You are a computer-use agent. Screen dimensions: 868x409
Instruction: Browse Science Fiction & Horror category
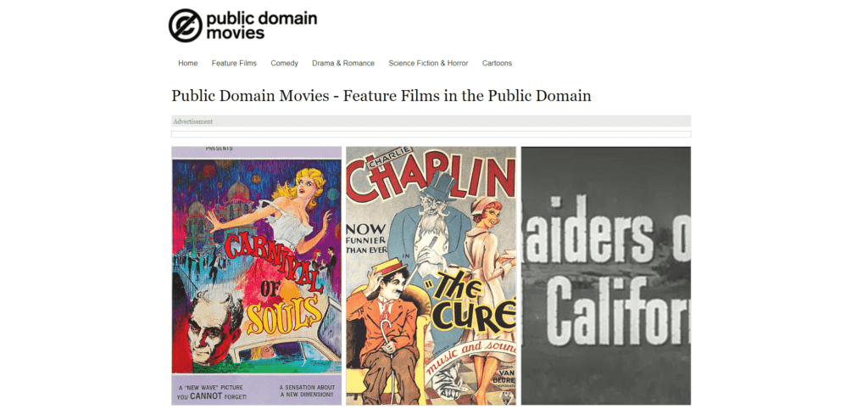(x=428, y=63)
